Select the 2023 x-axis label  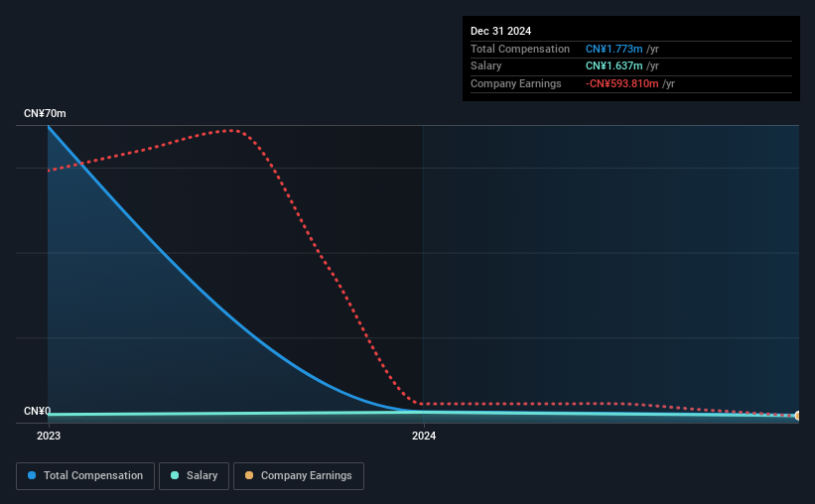(49, 436)
